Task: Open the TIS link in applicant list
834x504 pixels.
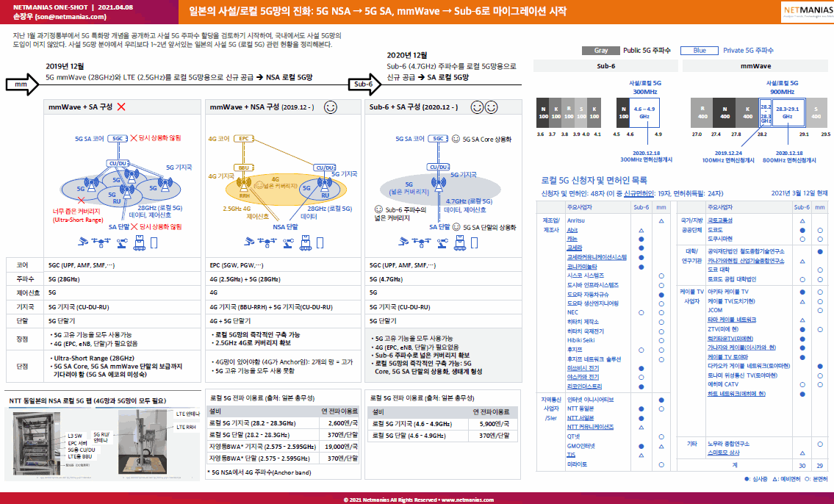Action: click(x=571, y=455)
